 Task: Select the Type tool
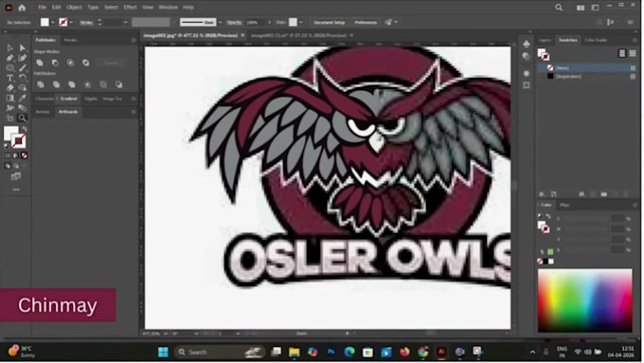(x=9, y=78)
